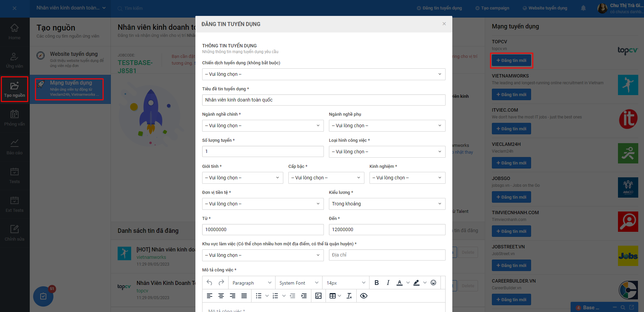644x312 pixels.
Task: Open the highlight color options arrow
Action: [x=425, y=283]
